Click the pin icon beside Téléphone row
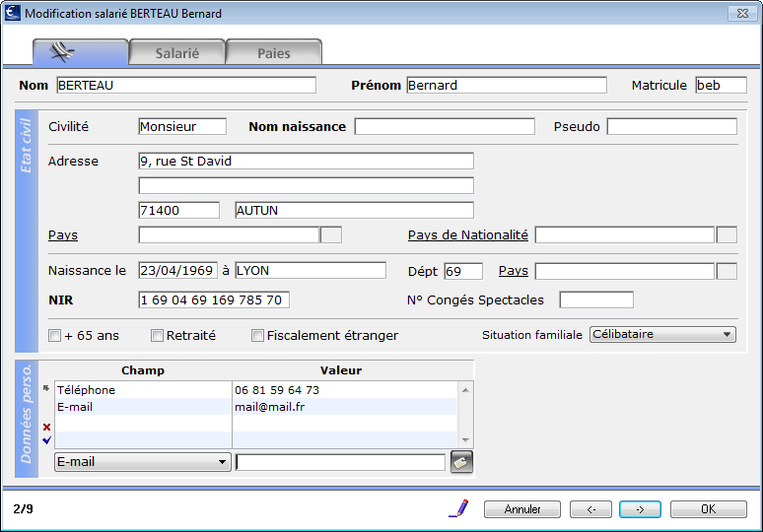 point(46,388)
